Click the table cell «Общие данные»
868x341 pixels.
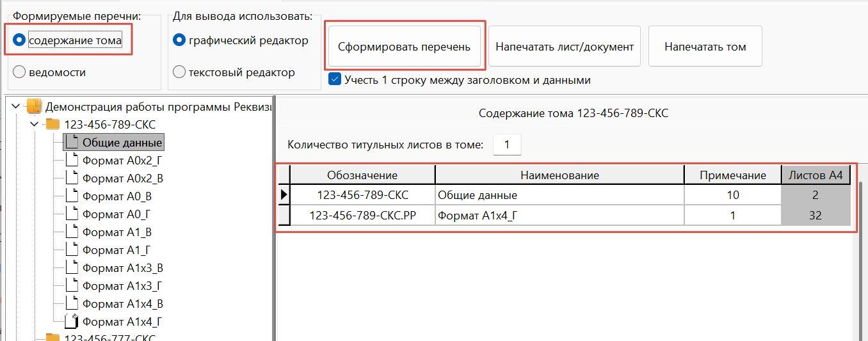pos(559,194)
